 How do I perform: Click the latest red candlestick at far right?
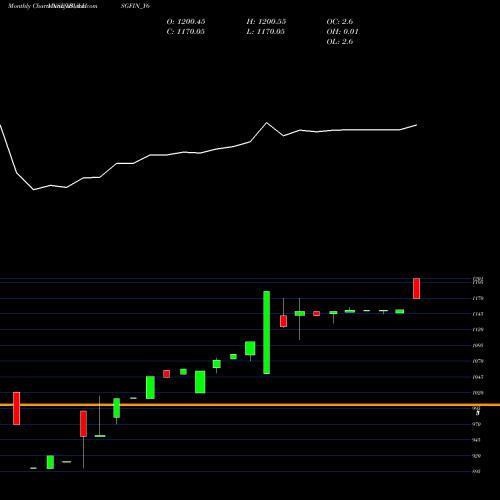(x=416, y=288)
